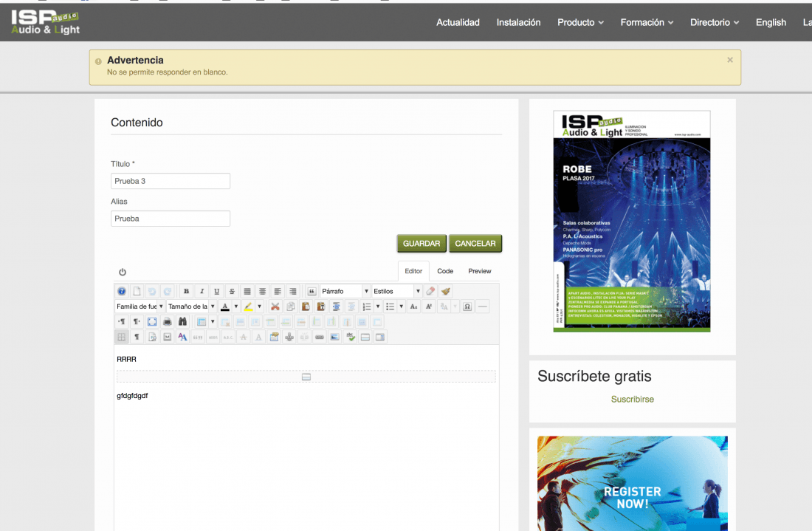This screenshot has height=531, width=812.
Task: Apply strikethrough formatting
Action: coord(232,291)
